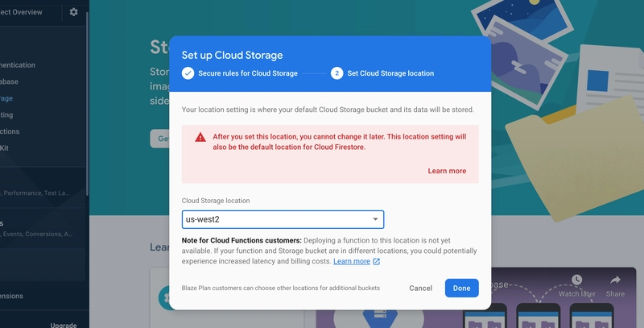Click the completed step checkmark icon
Viewport: 644px width, 328px height.
pos(188,73)
